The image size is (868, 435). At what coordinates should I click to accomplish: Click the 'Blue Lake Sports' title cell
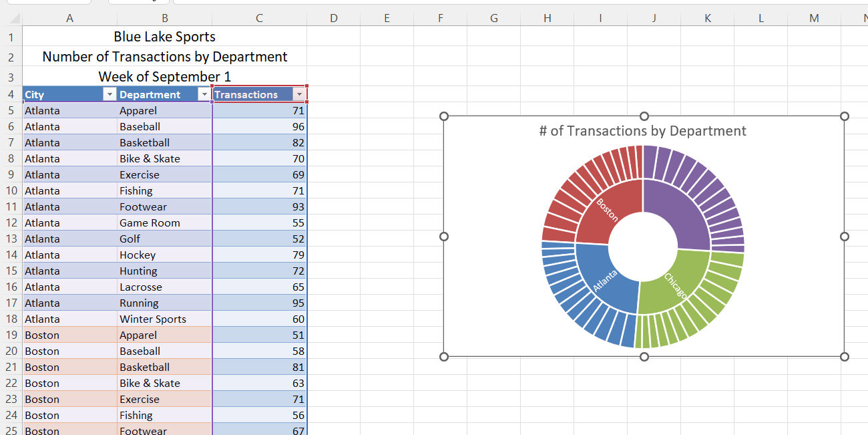(164, 37)
